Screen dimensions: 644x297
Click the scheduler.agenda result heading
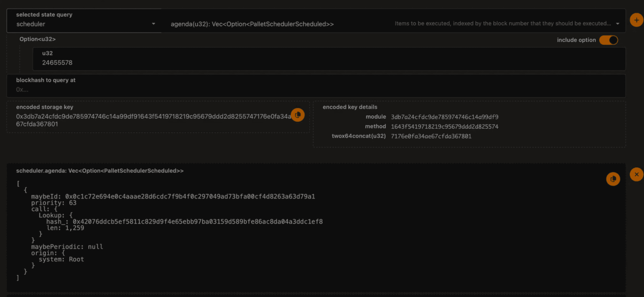100,171
